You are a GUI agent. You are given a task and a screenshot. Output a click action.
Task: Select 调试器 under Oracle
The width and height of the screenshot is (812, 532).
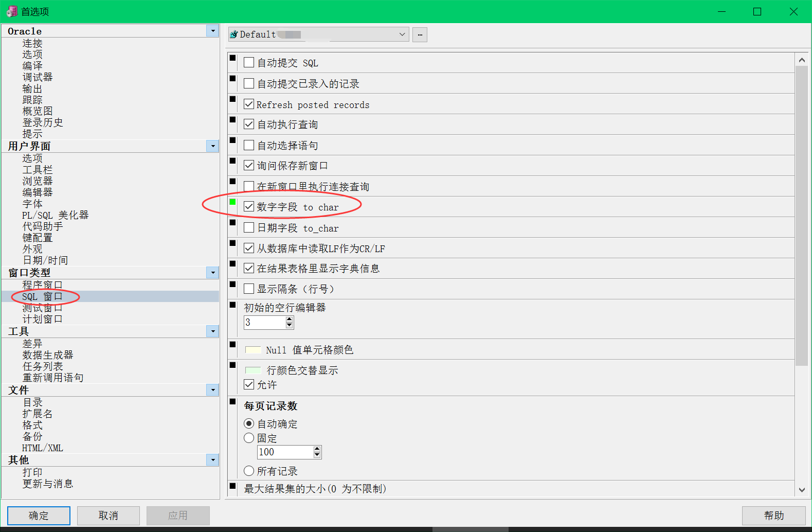click(x=38, y=77)
